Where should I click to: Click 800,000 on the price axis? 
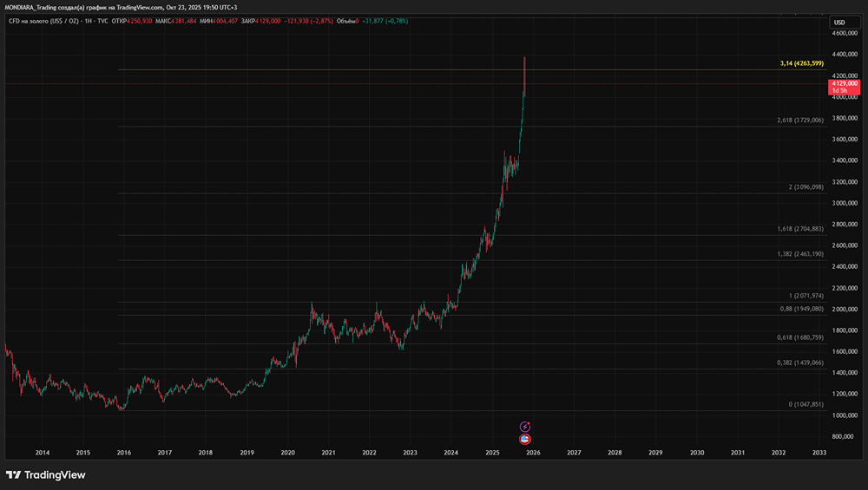(x=845, y=436)
